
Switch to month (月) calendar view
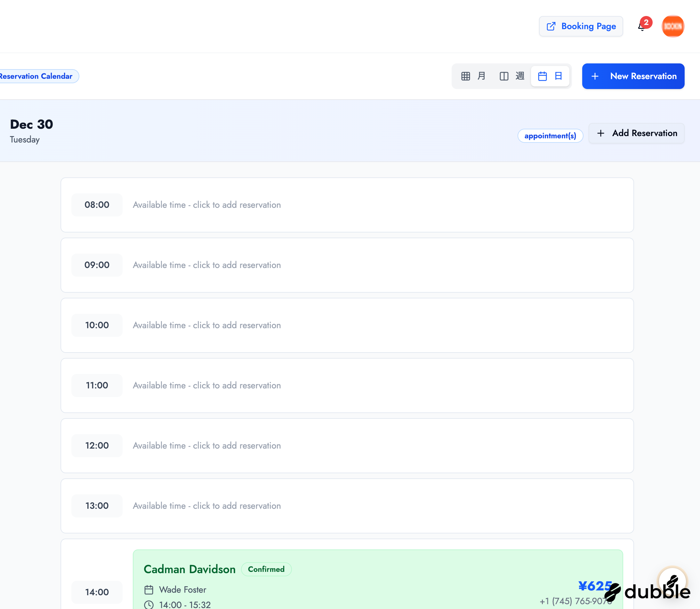pyautogui.click(x=481, y=76)
